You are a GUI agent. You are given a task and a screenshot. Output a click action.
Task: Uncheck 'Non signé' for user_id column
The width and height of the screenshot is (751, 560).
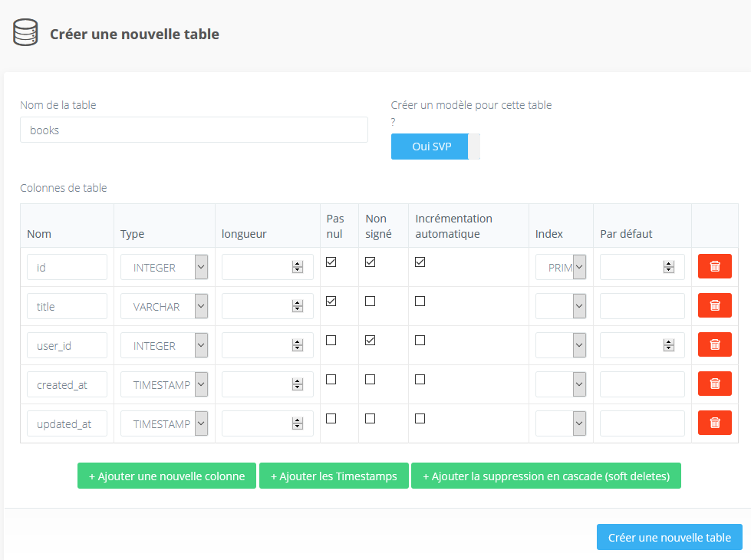371,341
